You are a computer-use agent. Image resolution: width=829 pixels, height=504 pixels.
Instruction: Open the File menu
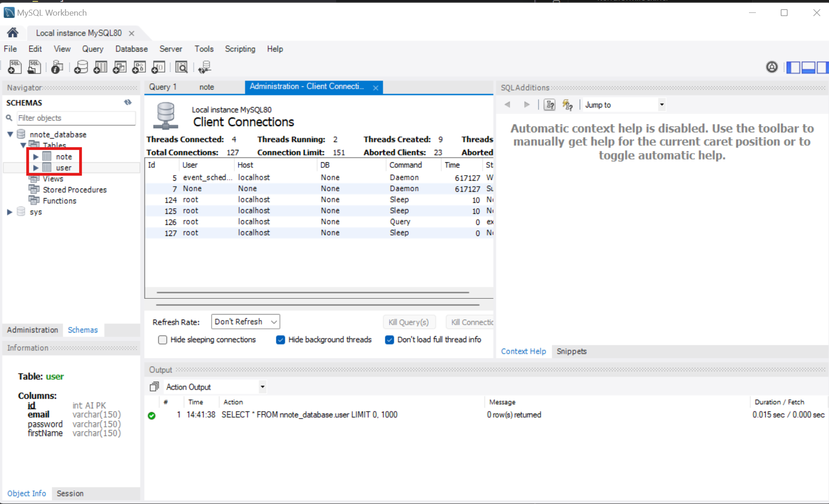tap(10, 49)
